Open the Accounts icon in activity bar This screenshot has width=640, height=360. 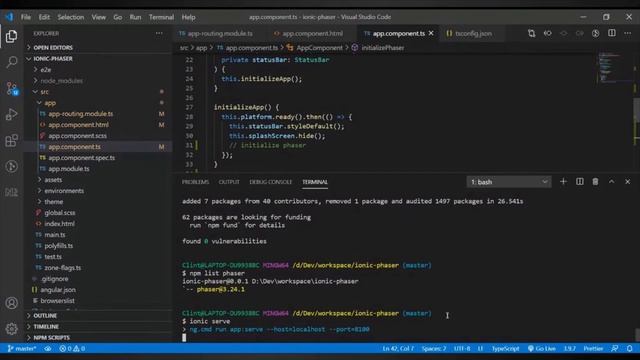point(11,303)
